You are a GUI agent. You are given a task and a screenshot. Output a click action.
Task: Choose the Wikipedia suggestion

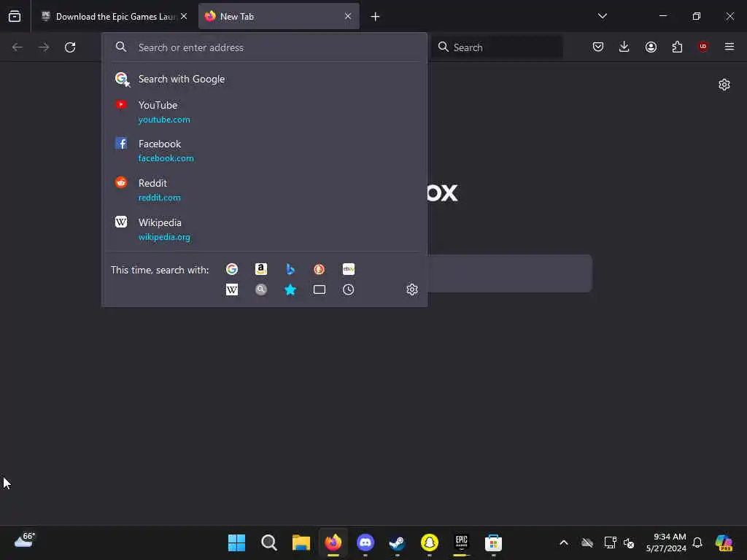click(x=264, y=230)
